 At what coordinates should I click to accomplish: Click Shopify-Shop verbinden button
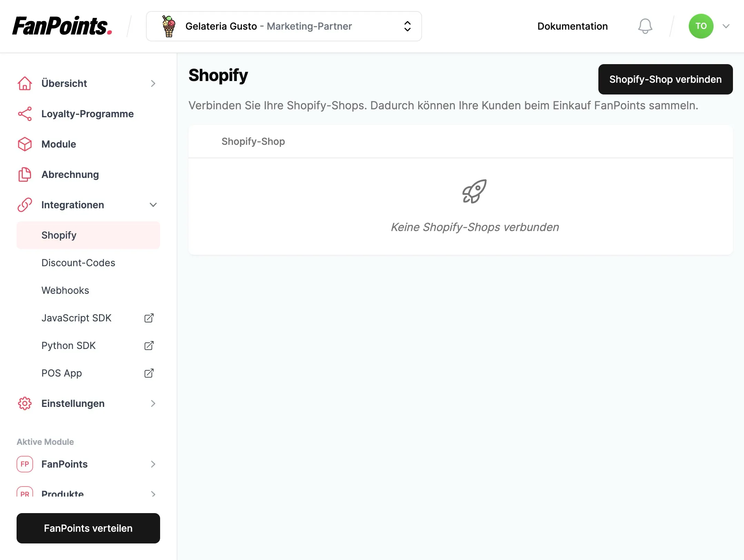pos(665,79)
